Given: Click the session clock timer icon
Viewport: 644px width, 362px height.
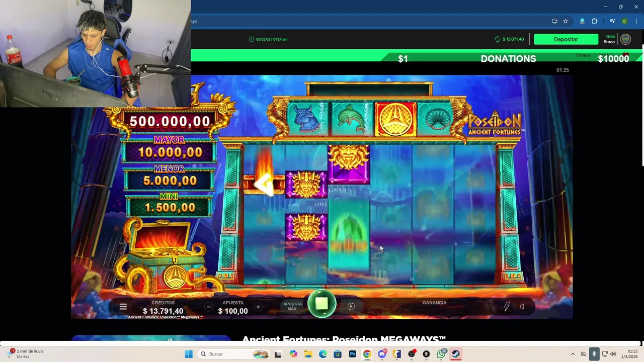Looking at the screenshot, I should pyautogui.click(x=252, y=39).
